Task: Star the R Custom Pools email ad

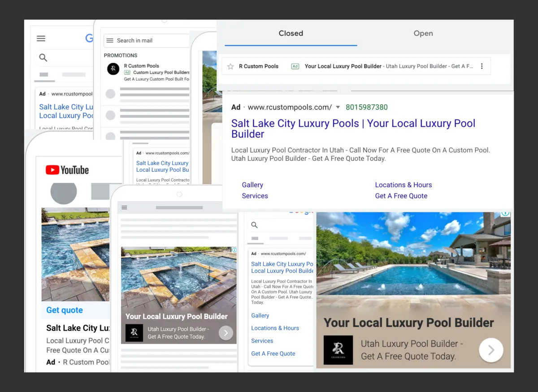Action: (x=230, y=66)
